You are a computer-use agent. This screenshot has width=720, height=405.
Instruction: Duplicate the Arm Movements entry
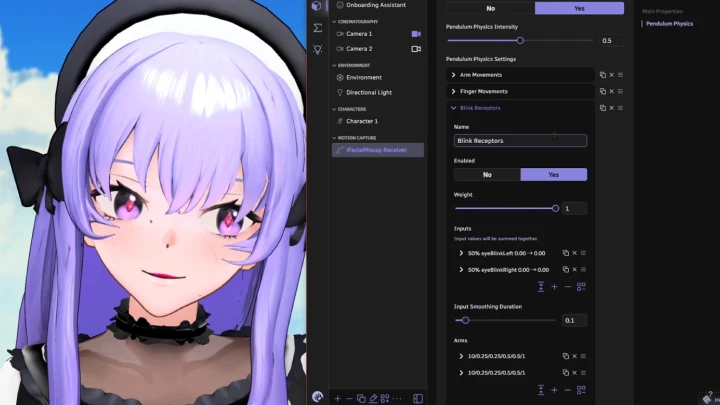tap(602, 75)
